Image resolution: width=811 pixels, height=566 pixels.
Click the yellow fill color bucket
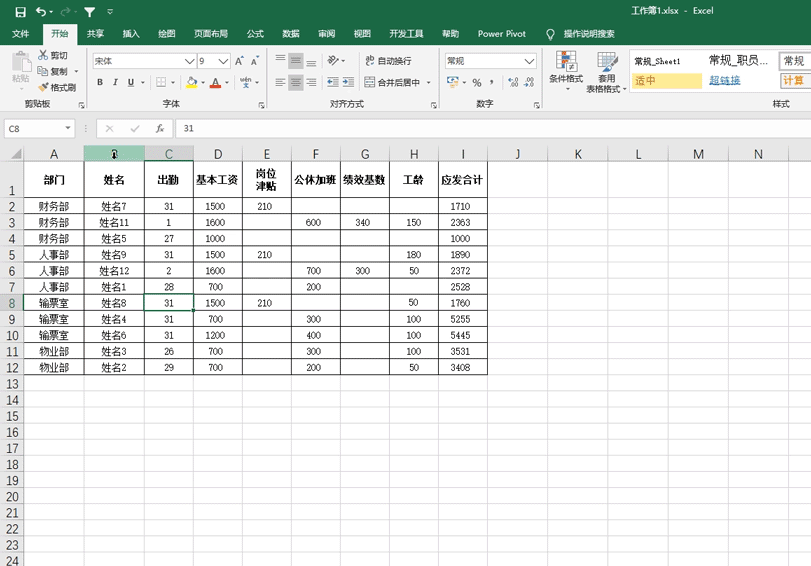tap(192, 82)
